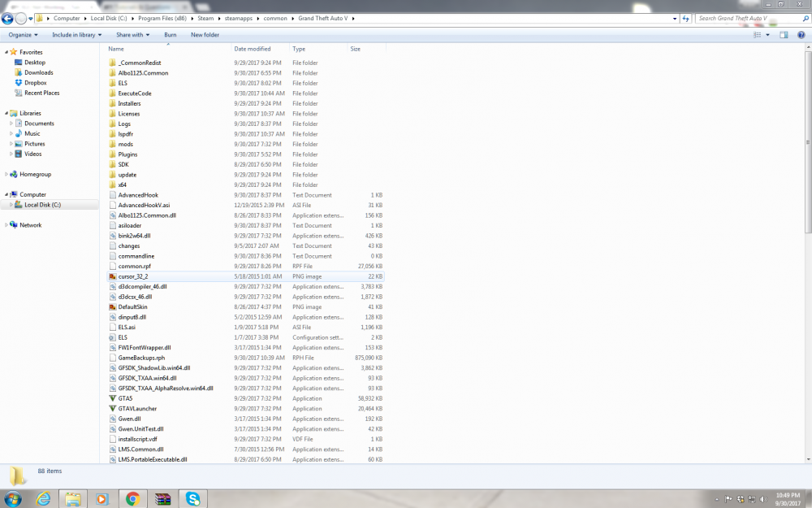
Task: Select the Plugins folder icon
Action: (x=112, y=154)
